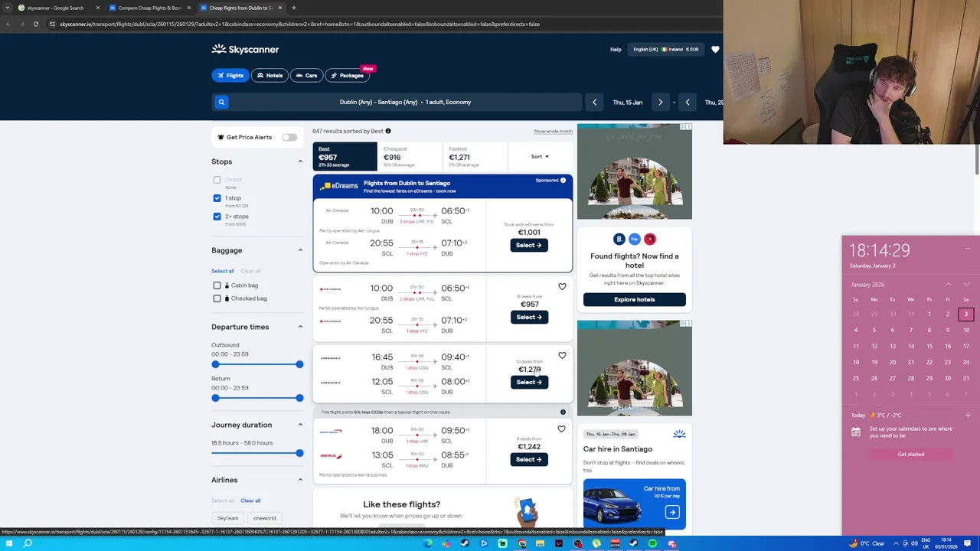Go to previous departure date arrow
The width and height of the screenshot is (980, 551).
[x=594, y=102]
